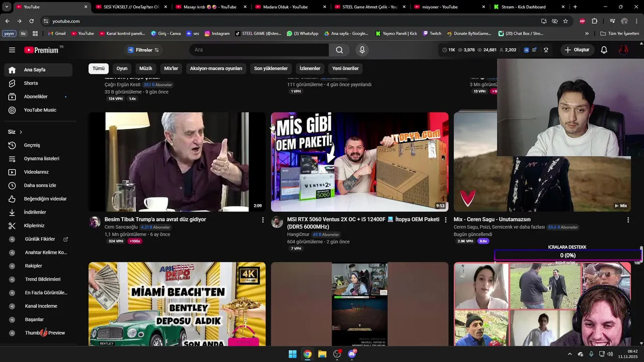Play the Besim Tibuk video thumbnail
The height and width of the screenshot is (362, 644).
177,162
